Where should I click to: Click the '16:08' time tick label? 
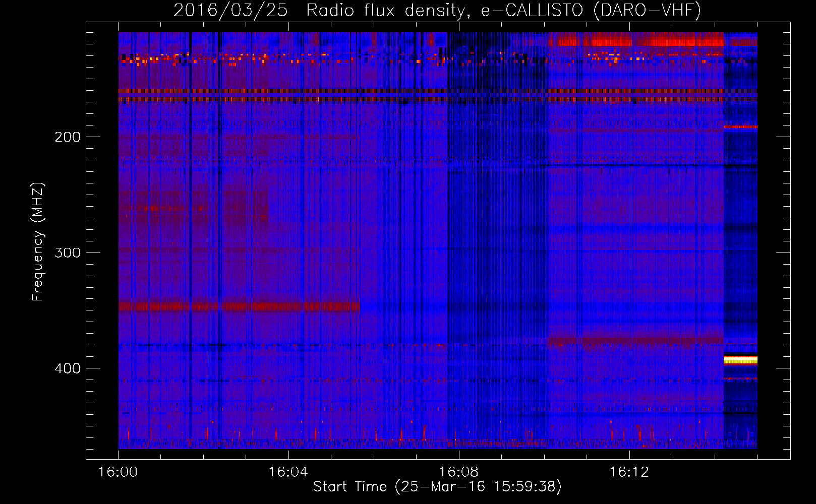tap(459, 472)
